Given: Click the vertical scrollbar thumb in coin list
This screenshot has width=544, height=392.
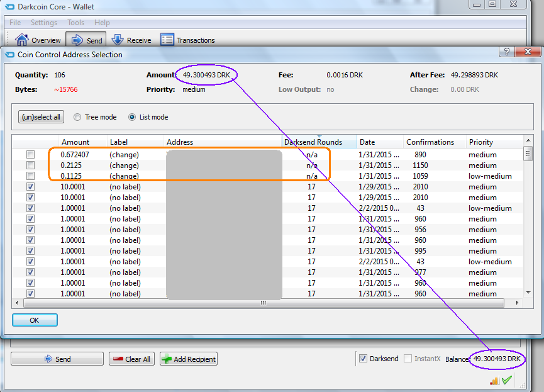Looking at the screenshot, I should click(x=528, y=154).
